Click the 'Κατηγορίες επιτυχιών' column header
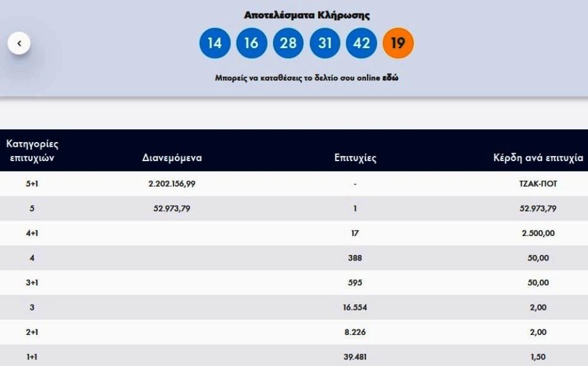588x366 pixels. [32, 151]
